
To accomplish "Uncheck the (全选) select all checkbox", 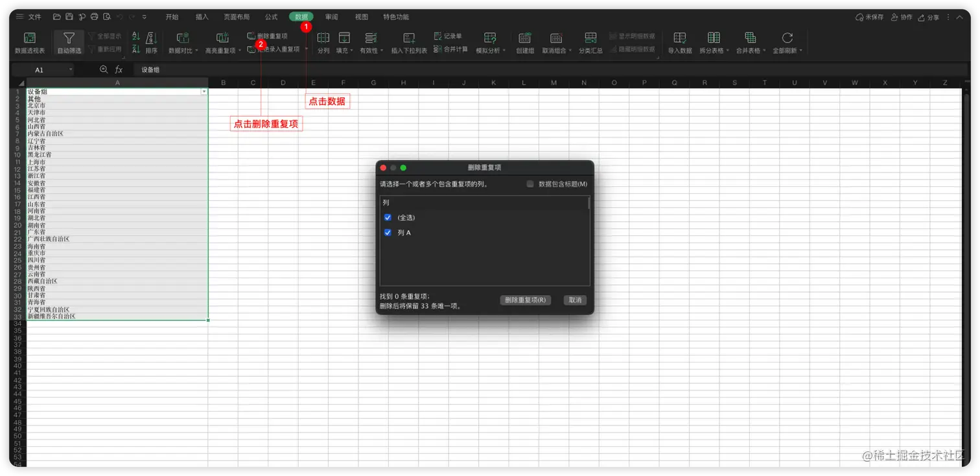I will click(388, 217).
